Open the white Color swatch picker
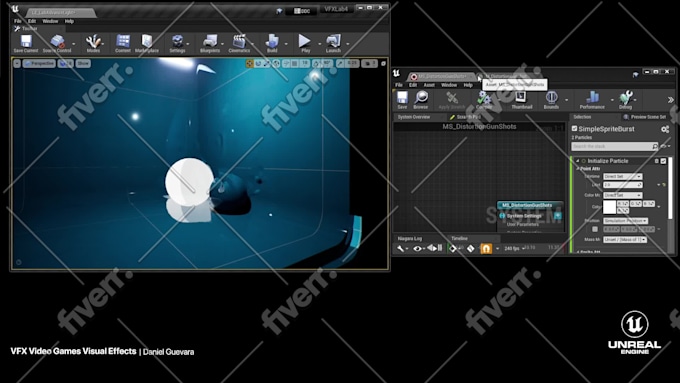The height and width of the screenshot is (383, 680). [x=609, y=207]
